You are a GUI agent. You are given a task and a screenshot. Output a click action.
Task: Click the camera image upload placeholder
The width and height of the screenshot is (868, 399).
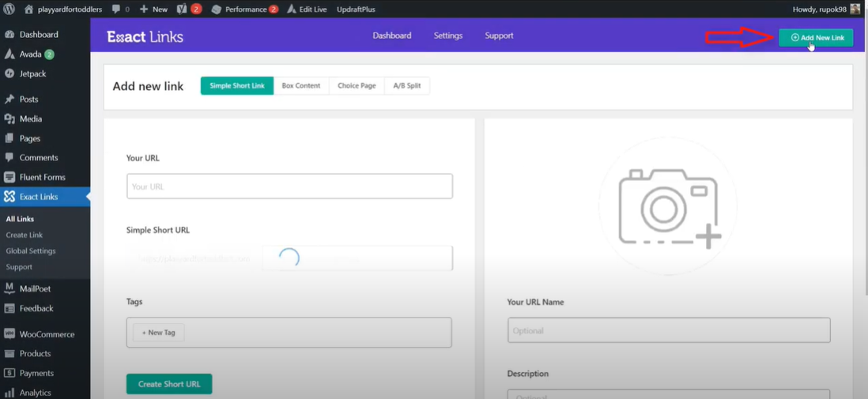point(668,206)
